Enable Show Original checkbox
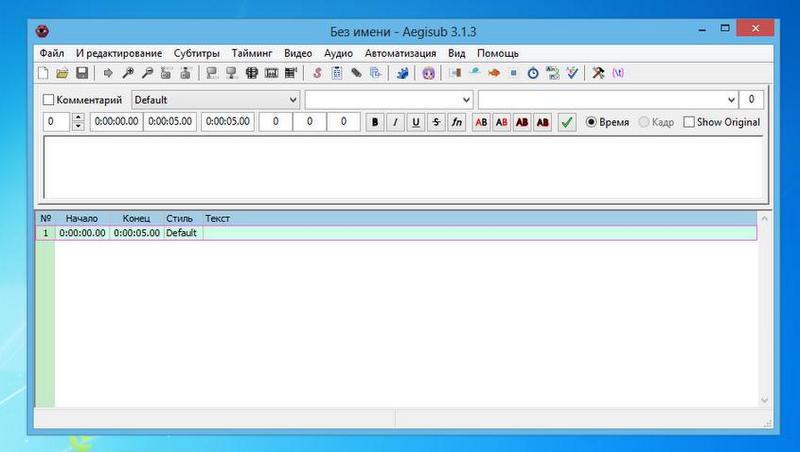 pyautogui.click(x=689, y=122)
